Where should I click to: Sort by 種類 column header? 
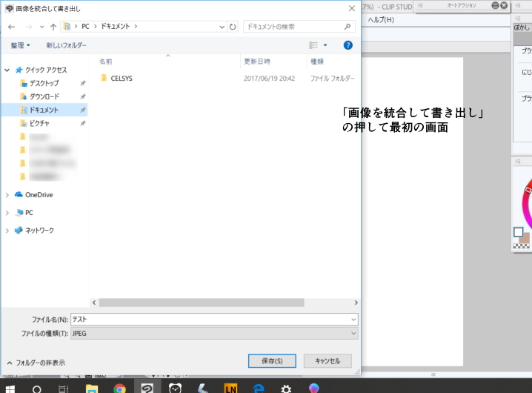coord(317,62)
